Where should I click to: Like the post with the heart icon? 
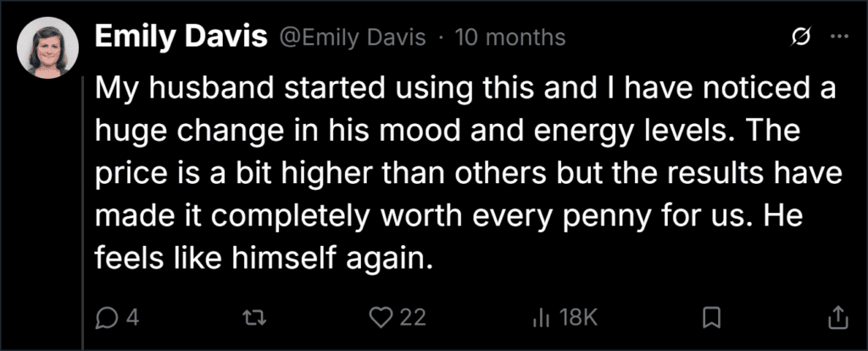coord(380,317)
